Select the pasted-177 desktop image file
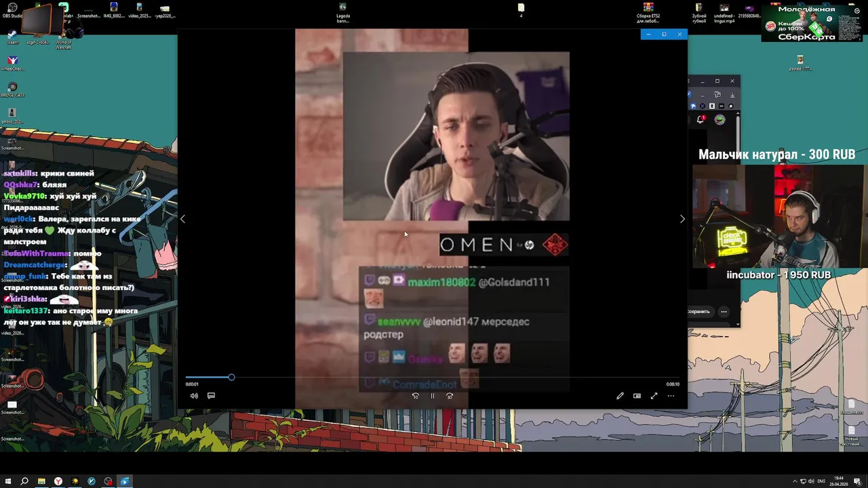This screenshot has height=488, width=868. click(x=800, y=63)
